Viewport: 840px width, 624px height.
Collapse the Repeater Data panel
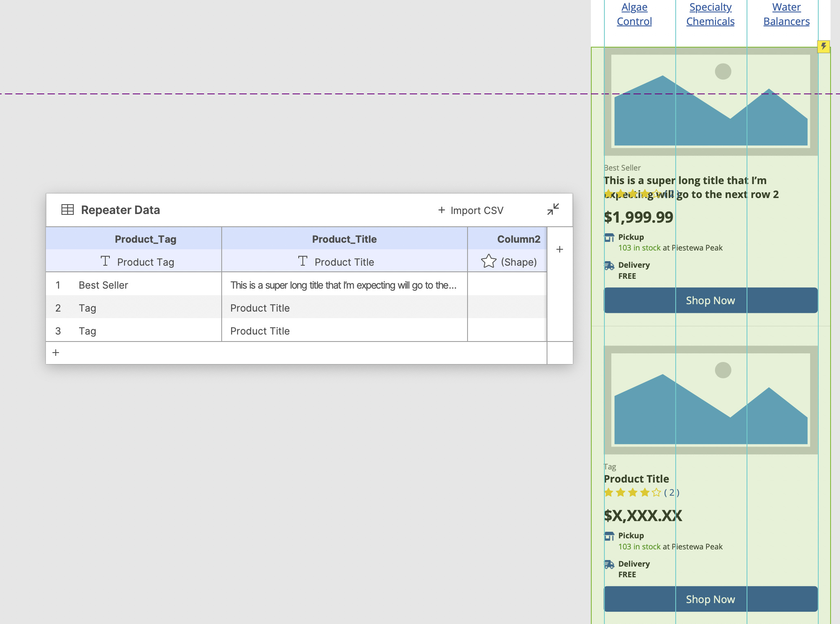553,209
